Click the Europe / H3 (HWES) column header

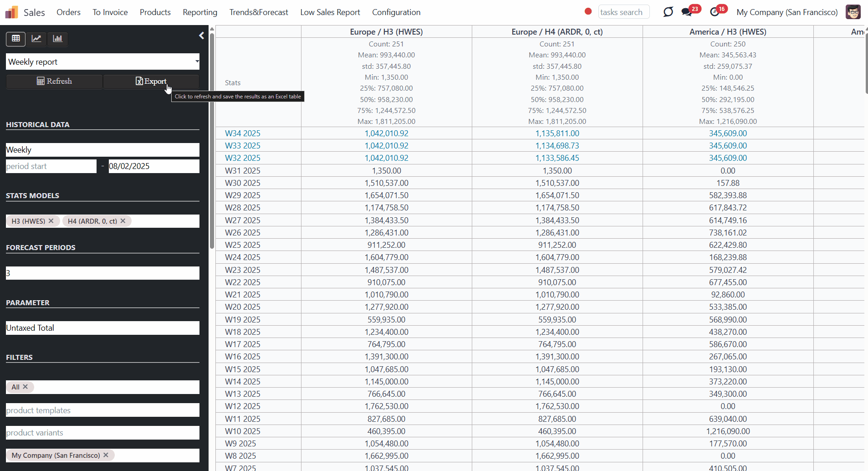click(x=386, y=32)
